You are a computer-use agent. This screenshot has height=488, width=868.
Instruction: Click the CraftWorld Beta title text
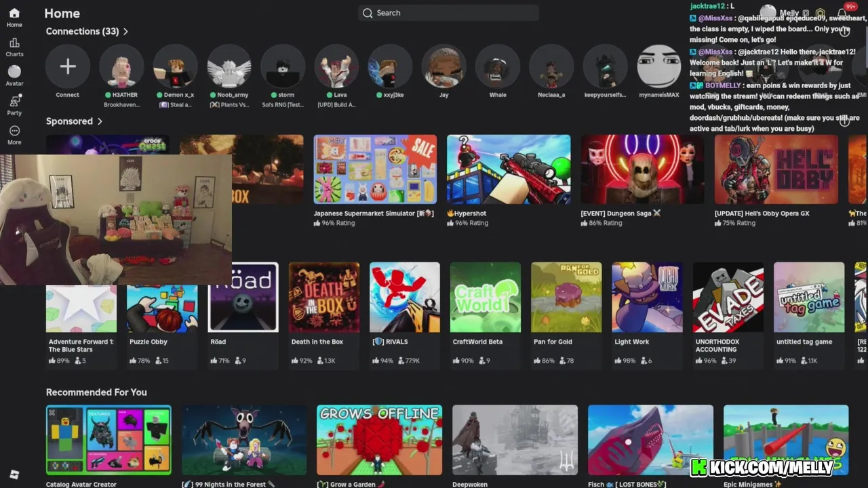(478, 342)
